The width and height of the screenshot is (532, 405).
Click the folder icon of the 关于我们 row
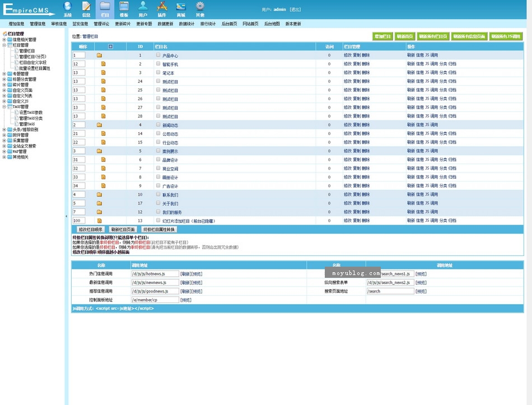(x=99, y=203)
